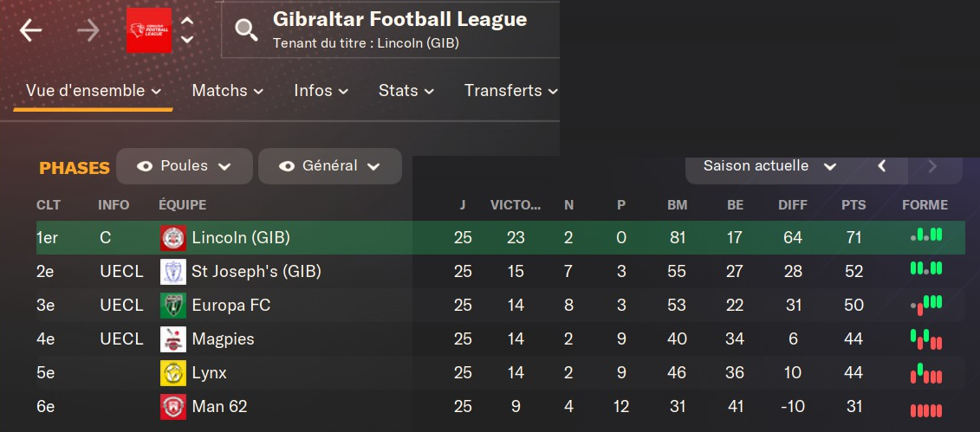Click the Lynx club badge
The width and height of the screenshot is (980, 432).
[x=173, y=373]
